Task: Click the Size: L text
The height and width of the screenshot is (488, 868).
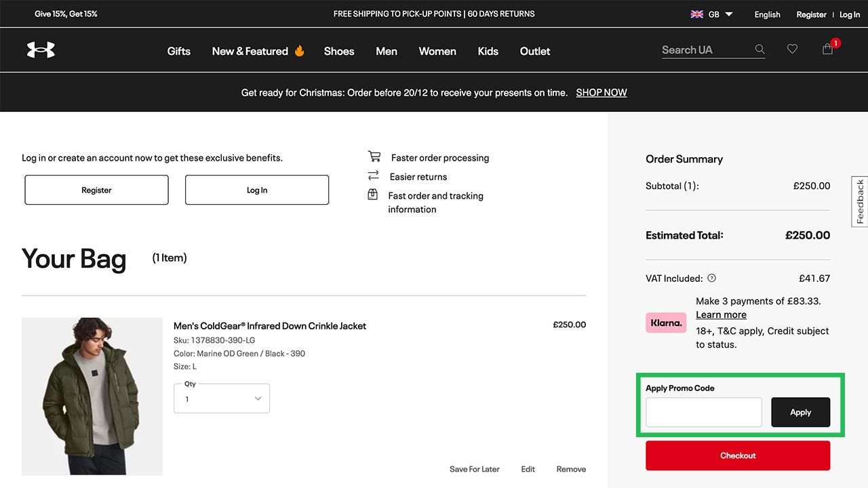Action: coord(185,366)
